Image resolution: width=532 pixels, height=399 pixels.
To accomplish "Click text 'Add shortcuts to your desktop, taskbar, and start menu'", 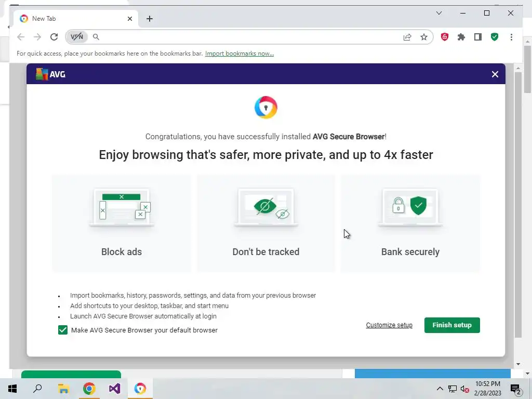I will pyautogui.click(x=149, y=305).
